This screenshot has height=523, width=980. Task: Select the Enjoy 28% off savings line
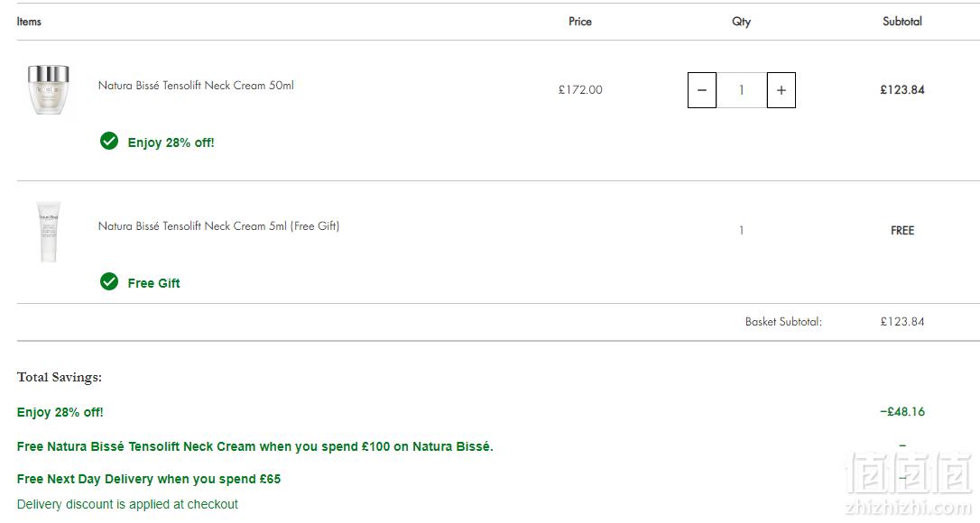click(60, 412)
